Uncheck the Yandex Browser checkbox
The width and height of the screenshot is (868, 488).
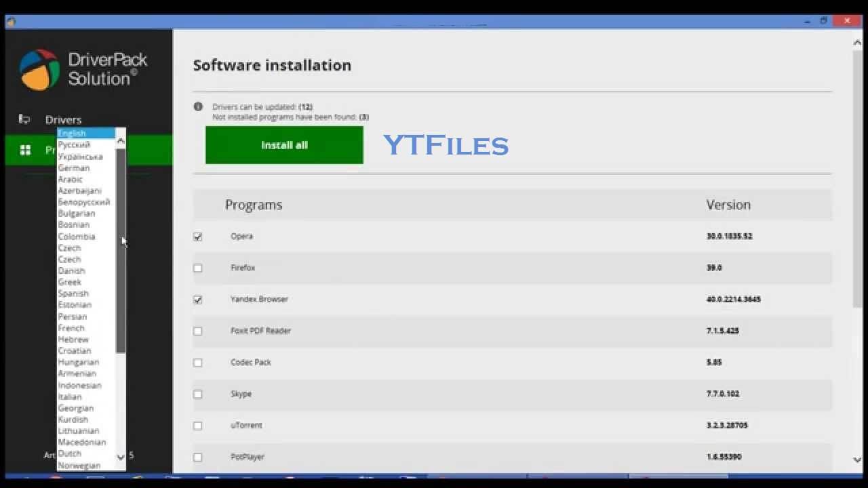[x=197, y=300]
